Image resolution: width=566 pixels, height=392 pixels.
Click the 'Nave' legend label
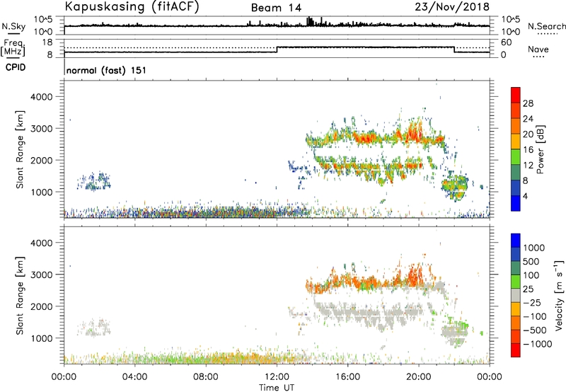point(538,50)
